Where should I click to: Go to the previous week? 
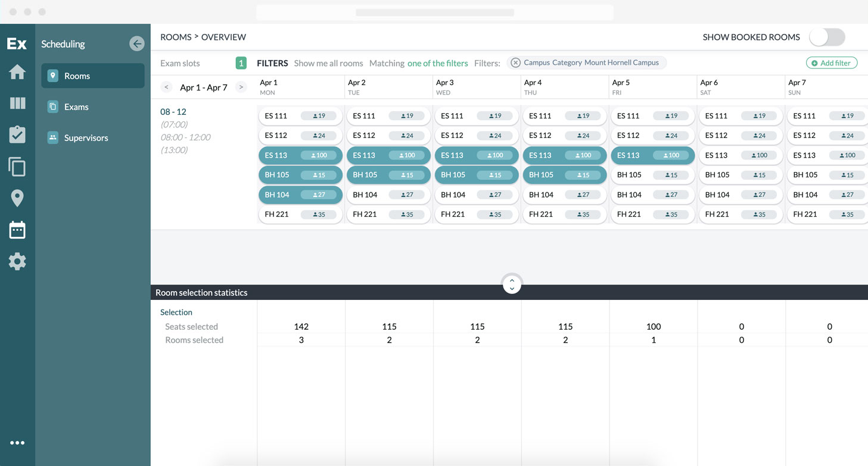[x=166, y=87]
